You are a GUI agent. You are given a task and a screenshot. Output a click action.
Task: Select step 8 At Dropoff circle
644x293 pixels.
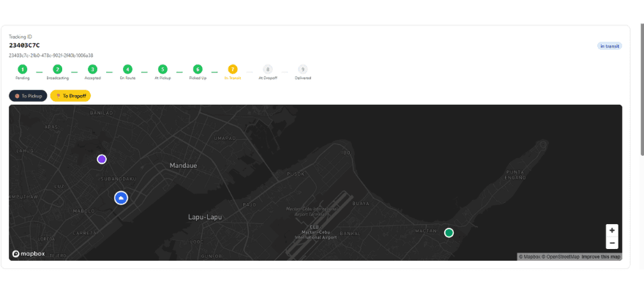[268, 70]
